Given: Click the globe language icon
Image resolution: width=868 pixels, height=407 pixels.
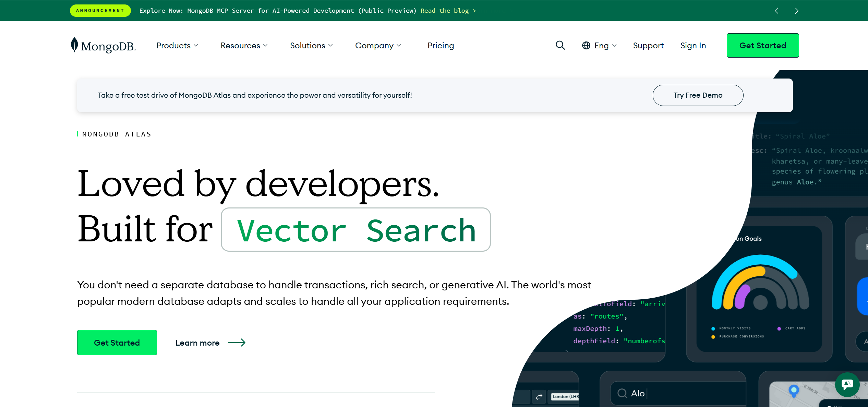Looking at the screenshot, I should pos(586,46).
